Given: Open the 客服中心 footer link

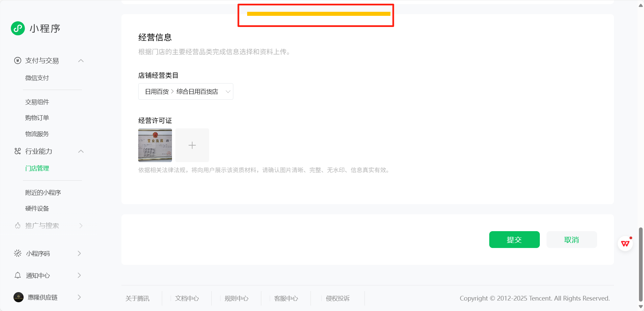Looking at the screenshot, I should (x=286, y=299).
